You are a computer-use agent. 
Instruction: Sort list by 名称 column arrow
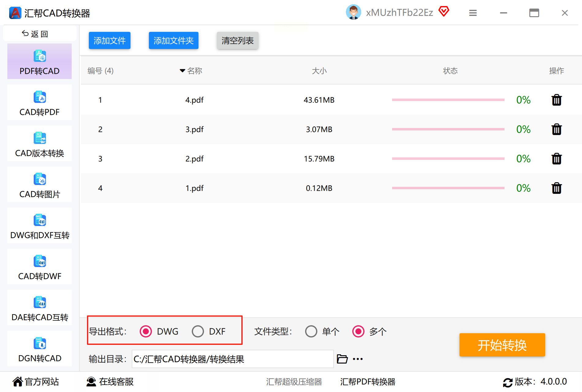tap(182, 71)
